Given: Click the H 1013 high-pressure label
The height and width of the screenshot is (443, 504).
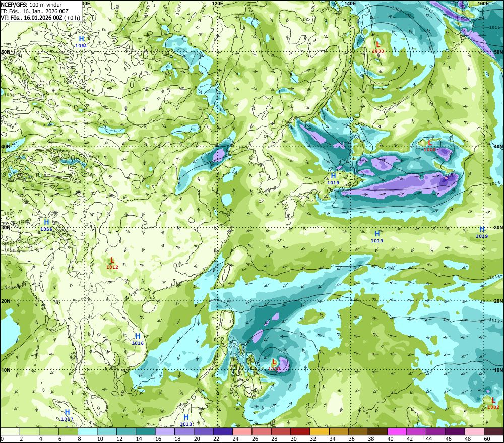Looking at the screenshot, I should click(x=186, y=420).
